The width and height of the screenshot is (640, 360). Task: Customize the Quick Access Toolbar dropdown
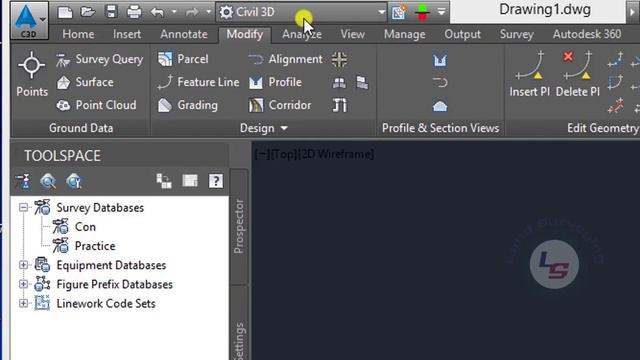[x=441, y=12]
